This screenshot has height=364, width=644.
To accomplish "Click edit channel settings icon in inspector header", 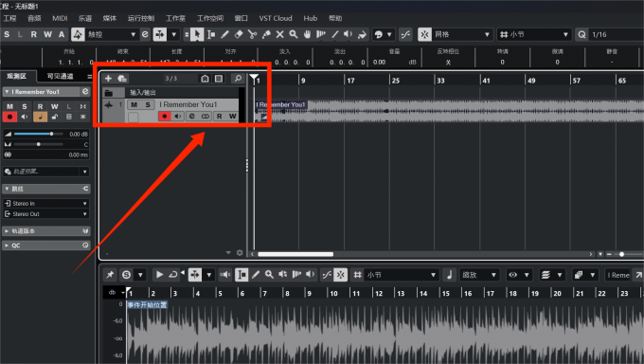I will 85,91.
